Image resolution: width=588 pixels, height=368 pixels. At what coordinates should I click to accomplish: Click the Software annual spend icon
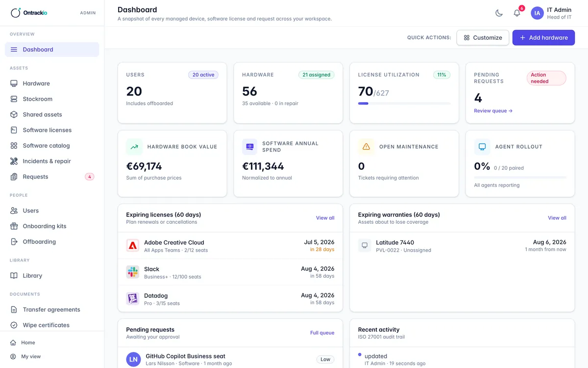point(249,147)
